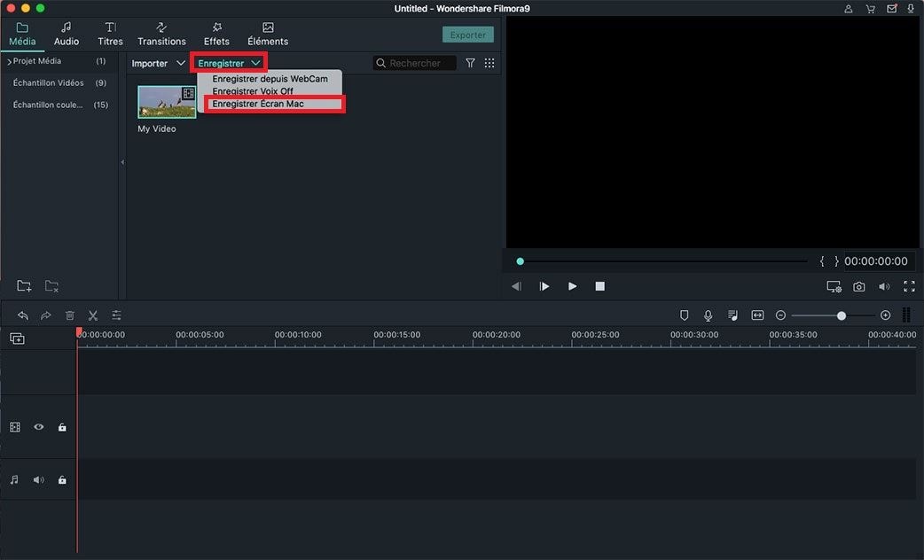Open the audio mixer icon

pos(733,315)
